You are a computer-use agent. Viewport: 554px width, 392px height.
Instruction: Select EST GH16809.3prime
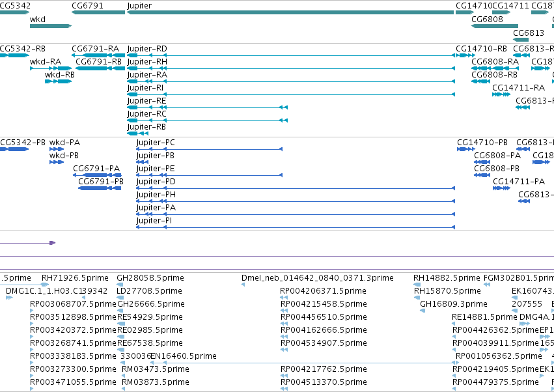point(454,304)
